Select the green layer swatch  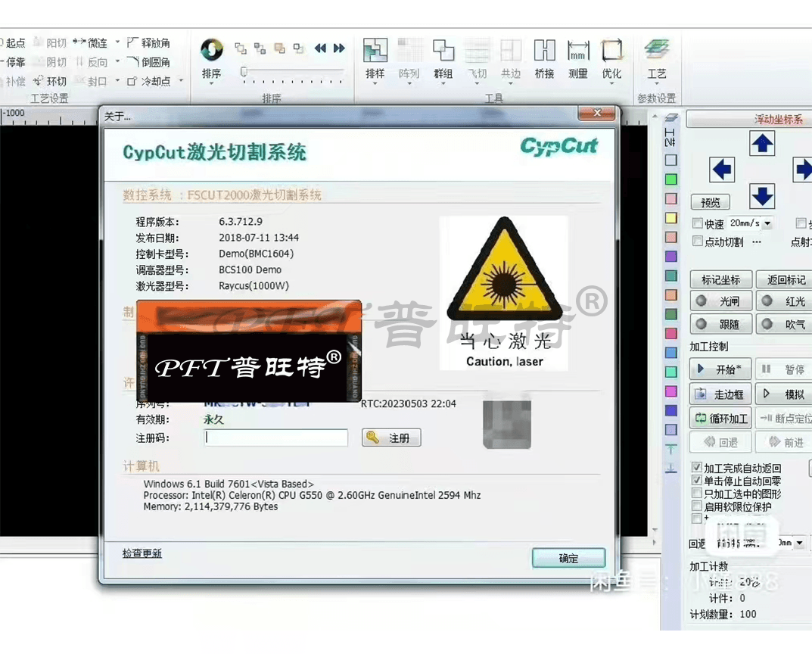point(671,179)
